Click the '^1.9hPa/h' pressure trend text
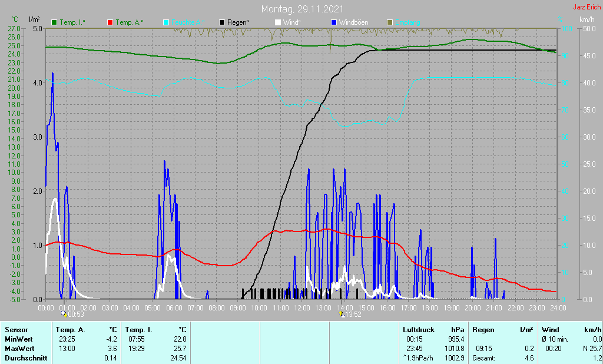603x364 pixels. point(418,358)
